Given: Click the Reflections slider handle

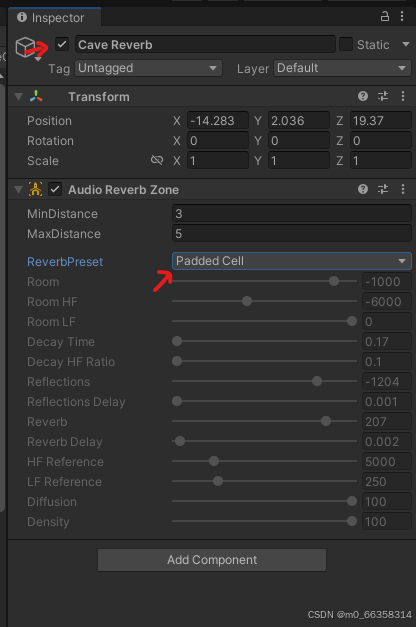Looking at the screenshot, I should pyautogui.click(x=317, y=381).
